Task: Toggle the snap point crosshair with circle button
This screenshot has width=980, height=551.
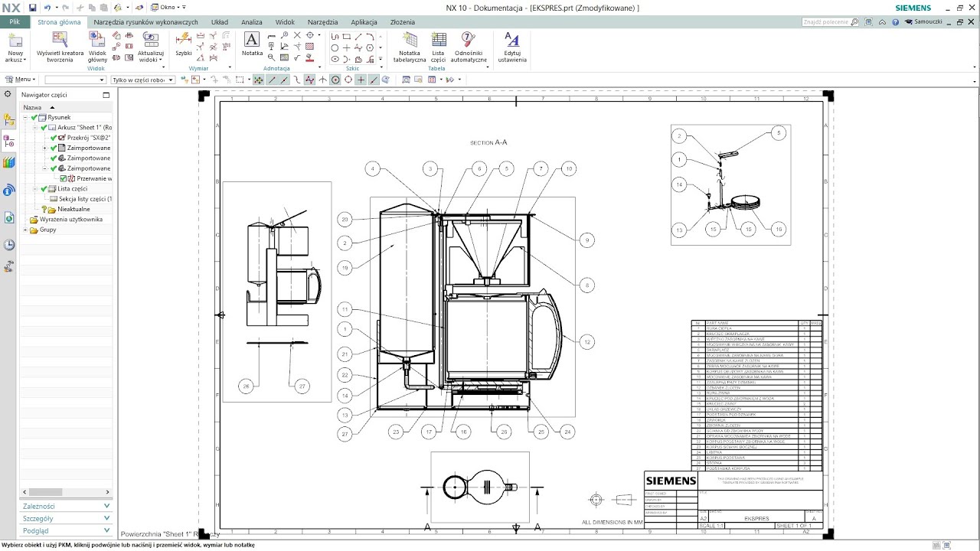Action: point(335,80)
